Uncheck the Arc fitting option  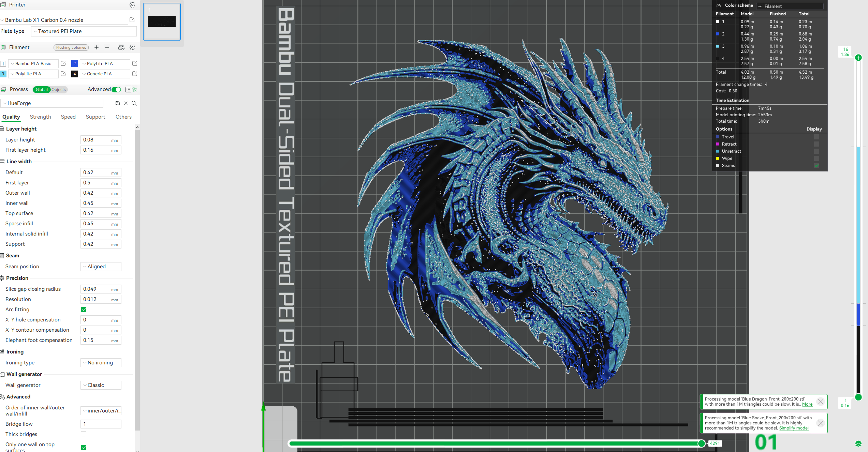pyautogui.click(x=84, y=310)
